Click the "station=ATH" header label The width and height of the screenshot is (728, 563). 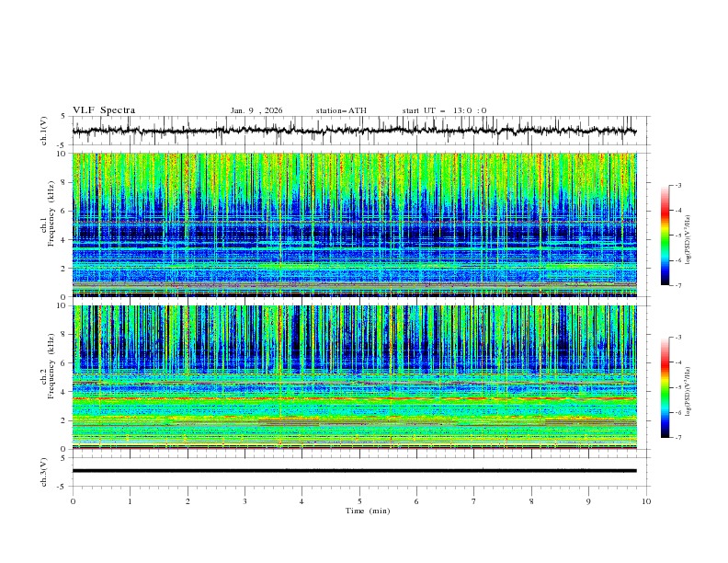pyautogui.click(x=341, y=110)
